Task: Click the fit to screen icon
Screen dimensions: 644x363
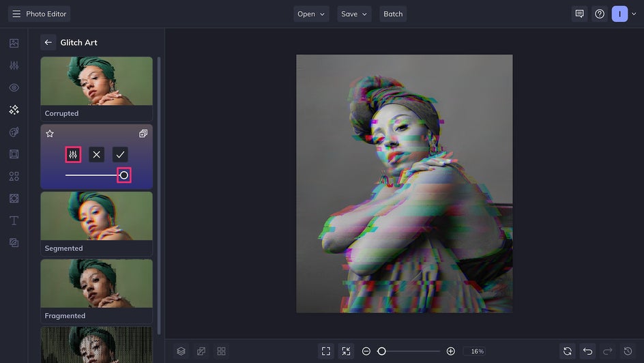Action: [326, 351]
